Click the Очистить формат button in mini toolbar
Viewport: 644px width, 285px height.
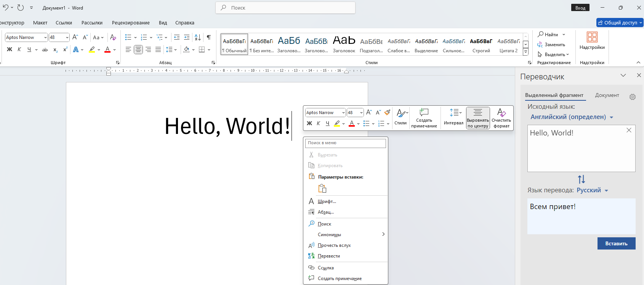pos(501,118)
